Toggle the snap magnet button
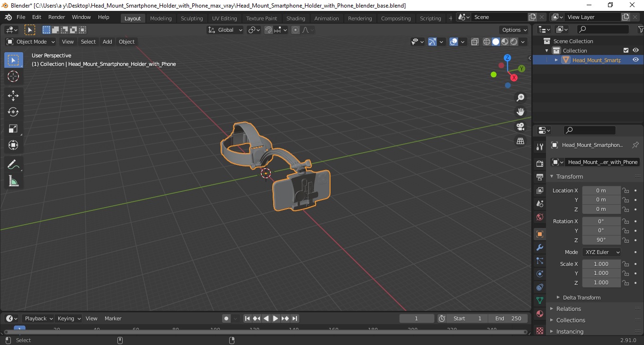 (x=268, y=30)
